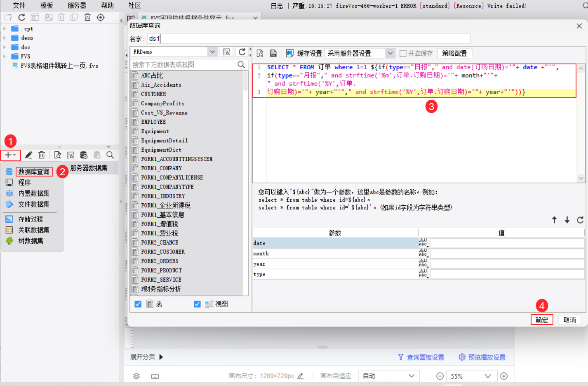The height and width of the screenshot is (386, 588).
Task: Edit canvas size with the pencil icon
Action: point(300,376)
